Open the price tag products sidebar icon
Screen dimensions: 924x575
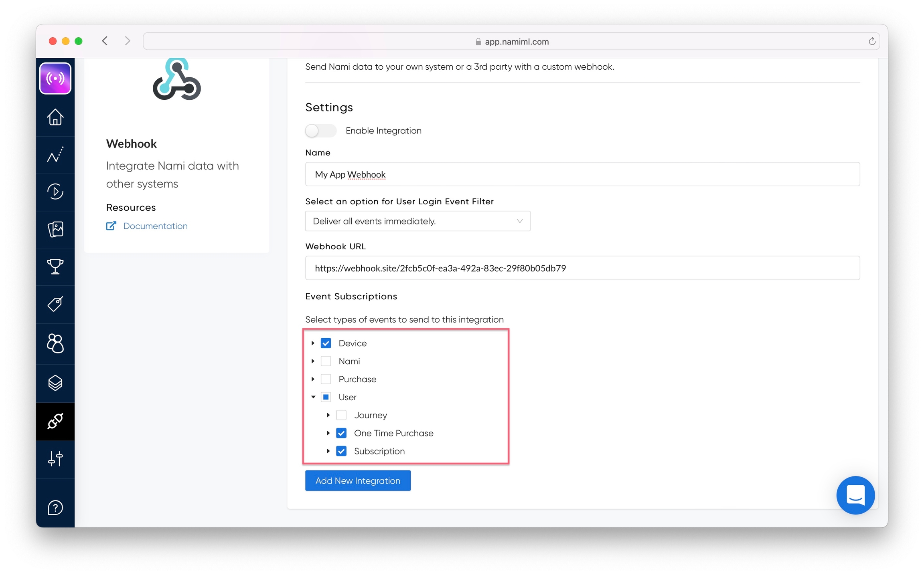pos(55,304)
